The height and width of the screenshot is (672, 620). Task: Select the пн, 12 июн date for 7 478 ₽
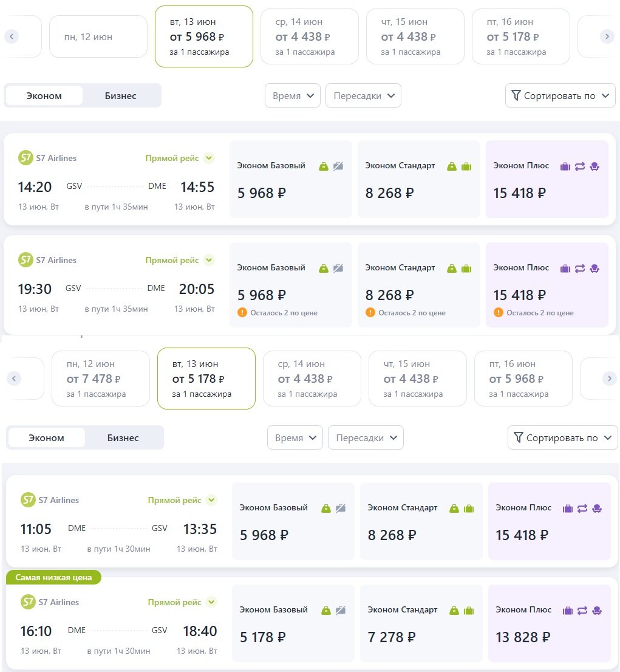click(101, 379)
